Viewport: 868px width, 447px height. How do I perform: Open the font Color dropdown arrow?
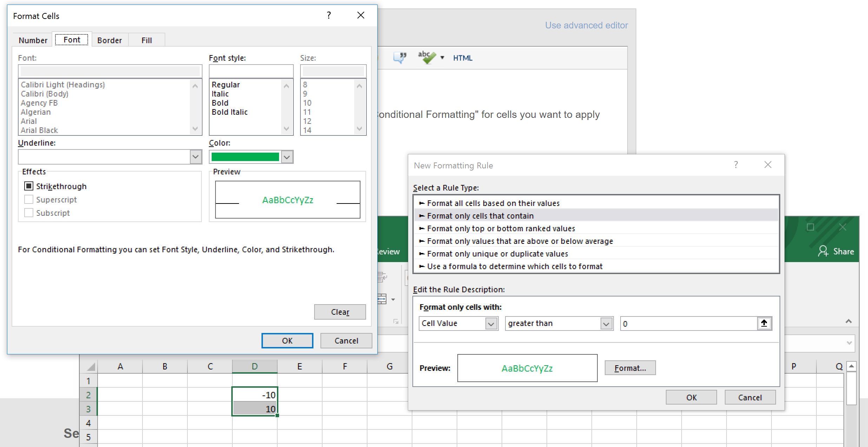point(287,157)
